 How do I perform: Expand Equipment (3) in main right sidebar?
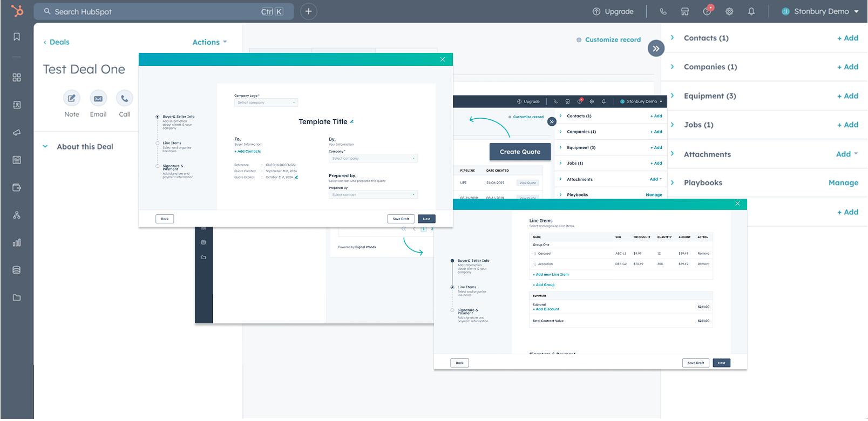672,96
